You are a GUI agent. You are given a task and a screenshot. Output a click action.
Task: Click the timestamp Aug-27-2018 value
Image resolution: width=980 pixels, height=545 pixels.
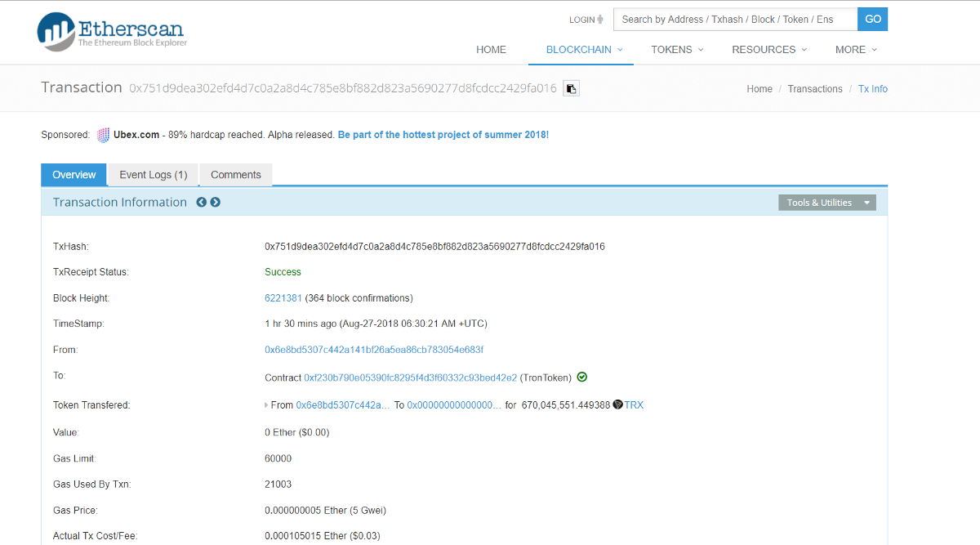(x=376, y=324)
